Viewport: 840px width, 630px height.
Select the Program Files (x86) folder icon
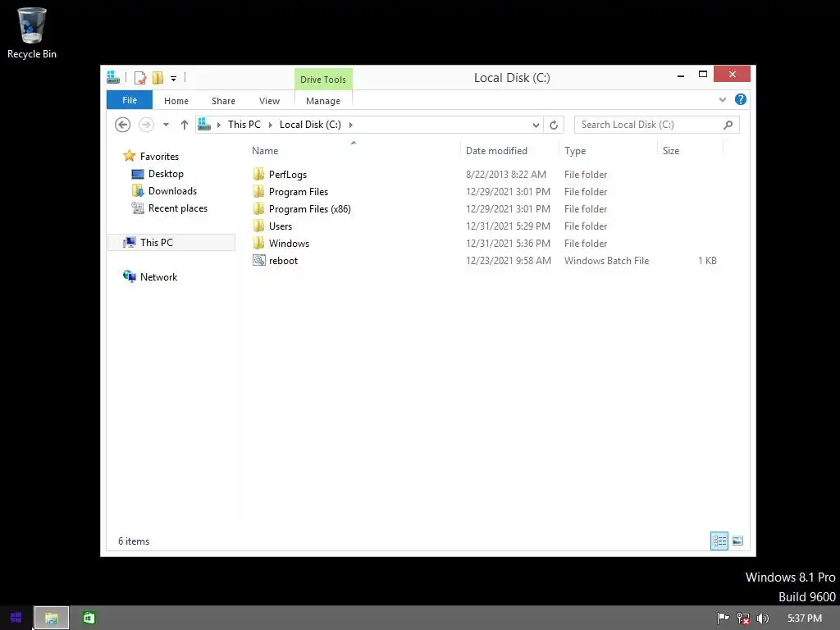(x=258, y=208)
